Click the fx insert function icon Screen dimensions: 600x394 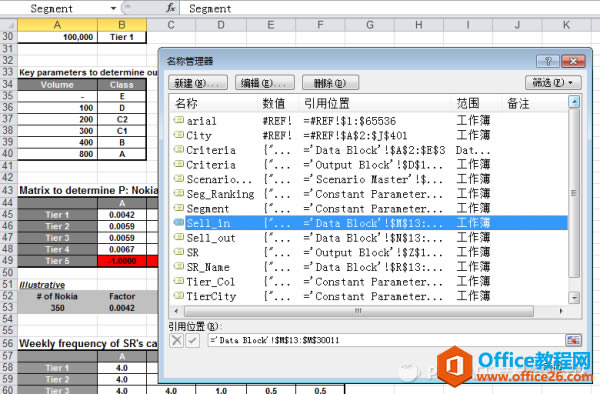point(171,8)
